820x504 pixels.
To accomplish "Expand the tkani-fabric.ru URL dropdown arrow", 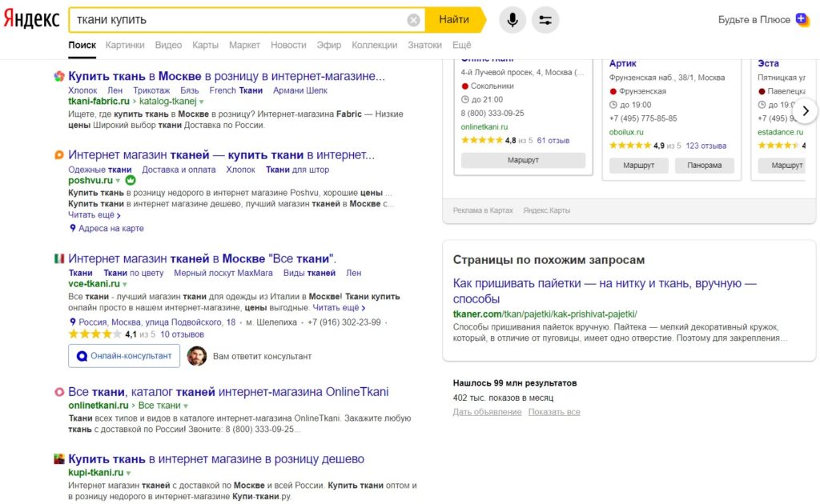I will pos(201,102).
